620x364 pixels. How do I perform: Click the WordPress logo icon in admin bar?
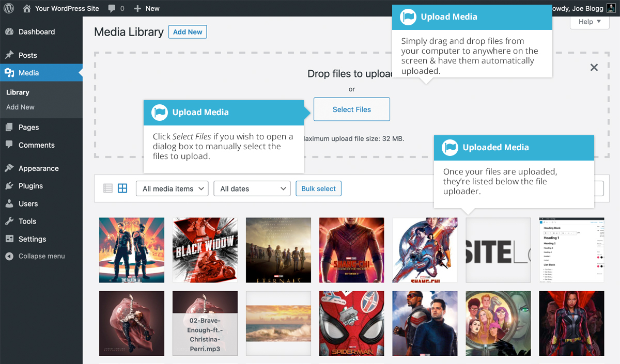9,8
